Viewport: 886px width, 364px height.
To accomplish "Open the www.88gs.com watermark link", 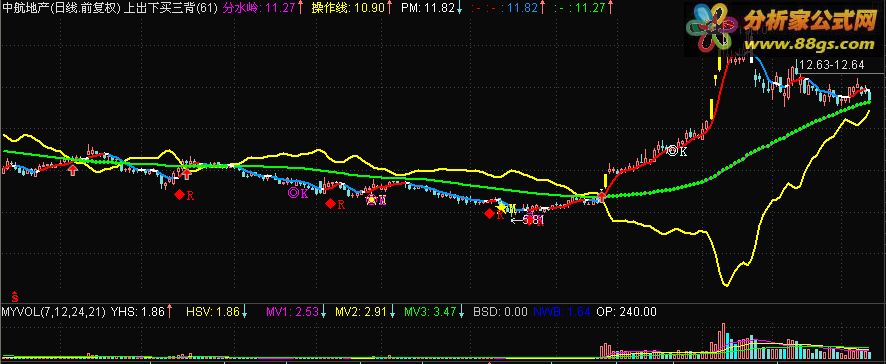I will [x=809, y=44].
